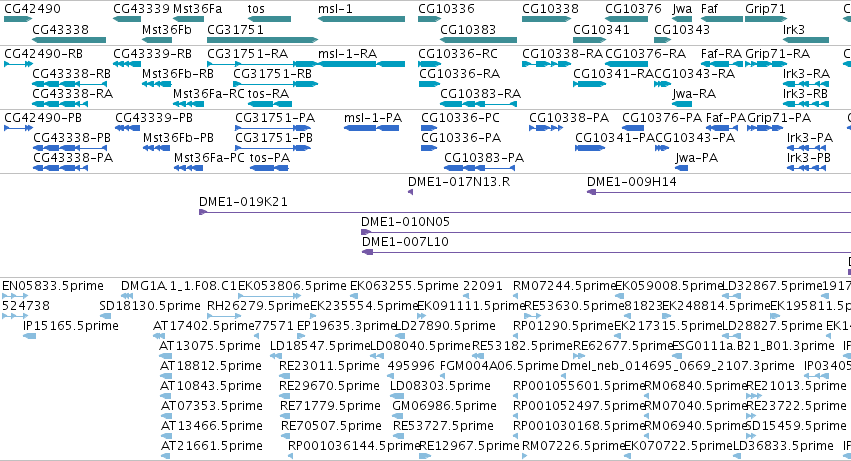Select the CG43339-RB transcript label
The width and height of the screenshot is (851, 461).
[153, 54]
